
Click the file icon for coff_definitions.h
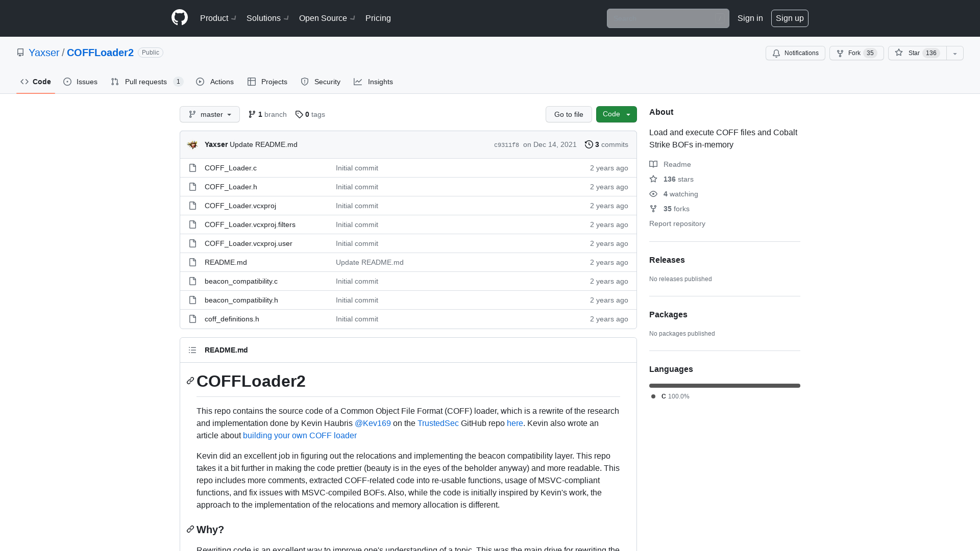point(192,319)
